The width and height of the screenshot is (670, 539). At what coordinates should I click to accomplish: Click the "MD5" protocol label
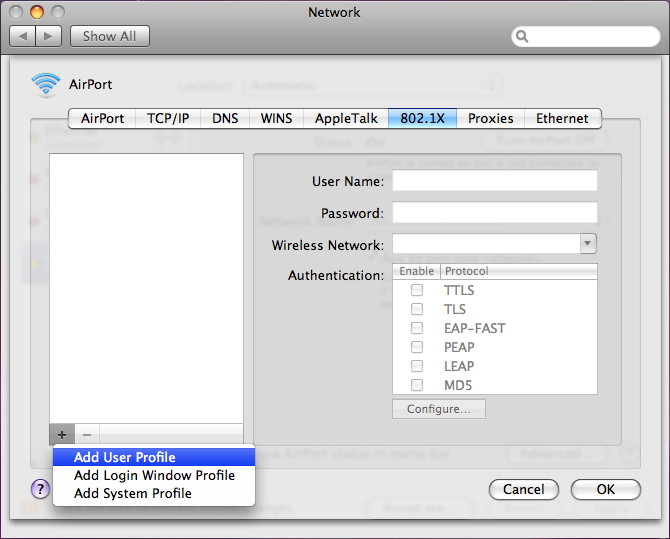pyautogui.click(x=458, y=385)
